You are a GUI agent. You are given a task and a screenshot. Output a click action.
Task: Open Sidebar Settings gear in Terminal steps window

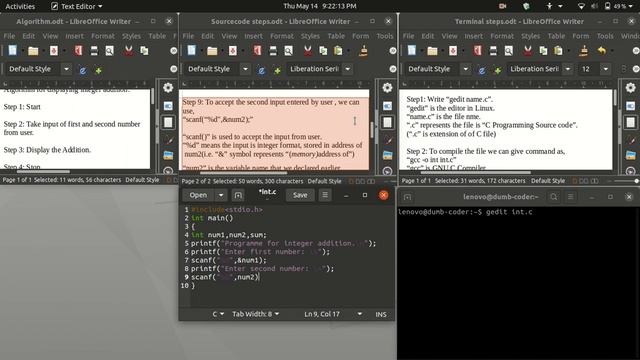[x=631, y=87]
